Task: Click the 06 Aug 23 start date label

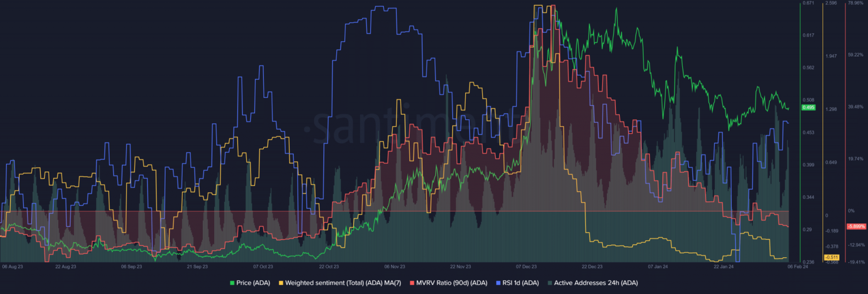Action: (12, 266)
